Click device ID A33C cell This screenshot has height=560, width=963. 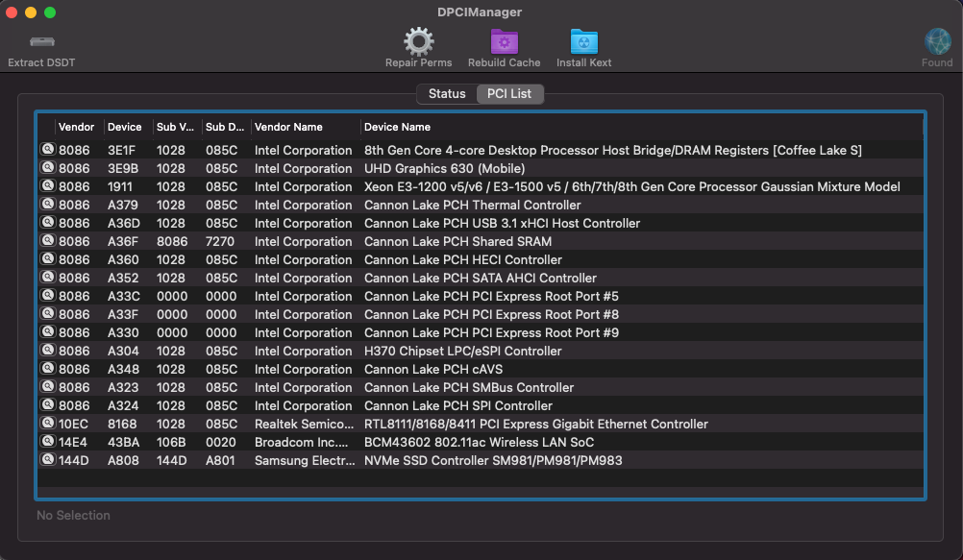[x=123, y=297]
